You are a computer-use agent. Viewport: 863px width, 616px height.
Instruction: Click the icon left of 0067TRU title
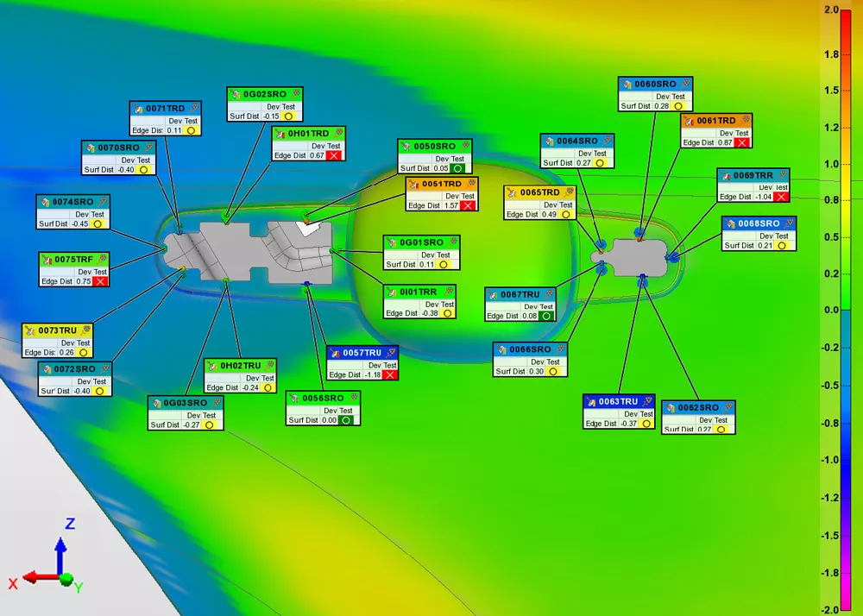(x=494, y=295)
